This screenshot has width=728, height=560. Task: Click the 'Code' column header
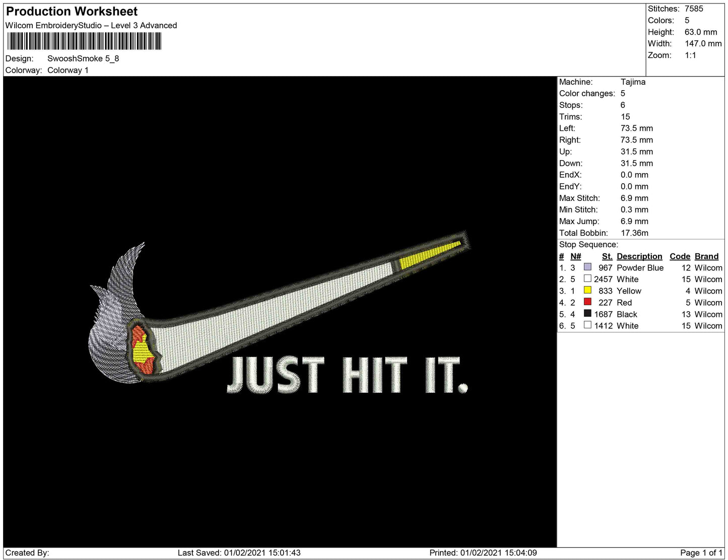(x=680, y=256)
